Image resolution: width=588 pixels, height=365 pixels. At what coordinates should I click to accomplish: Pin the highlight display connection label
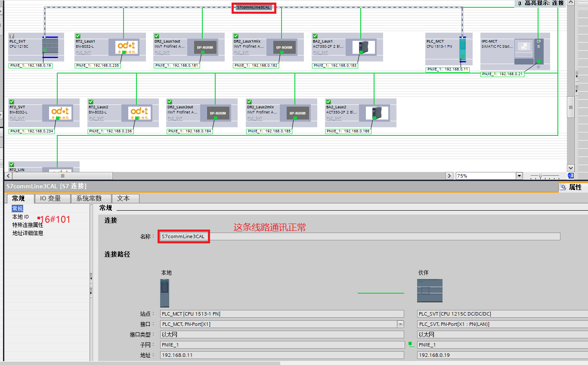(x=520, y=3)
